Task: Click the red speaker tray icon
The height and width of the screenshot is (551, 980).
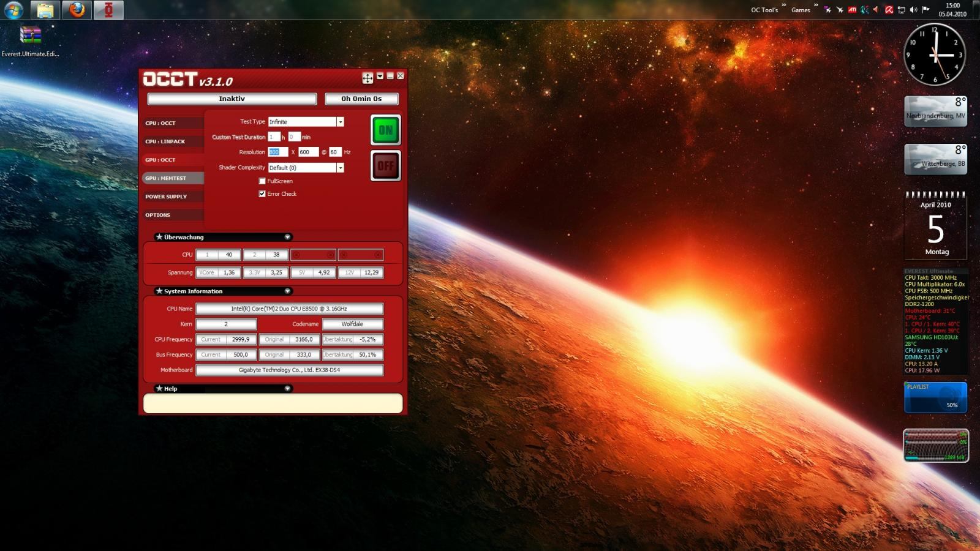Action: 876,10
